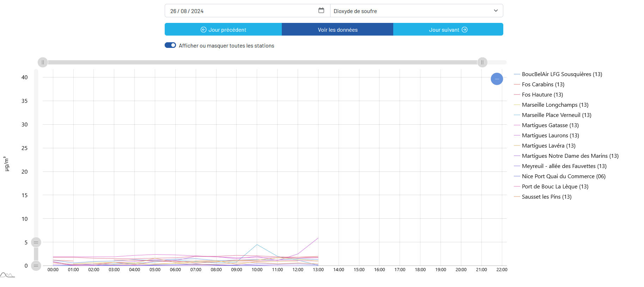Image resolution: width=644 pixels, height=287 pixels.
Task: Toggle Sausset les Pins (13) series
Action: (543, 197)
